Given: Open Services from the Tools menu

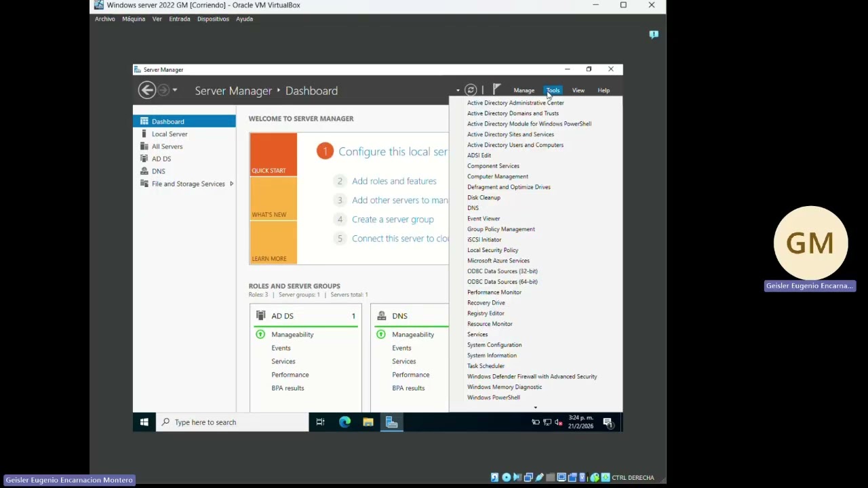Looking at the screenshot, I should point(477,334).
